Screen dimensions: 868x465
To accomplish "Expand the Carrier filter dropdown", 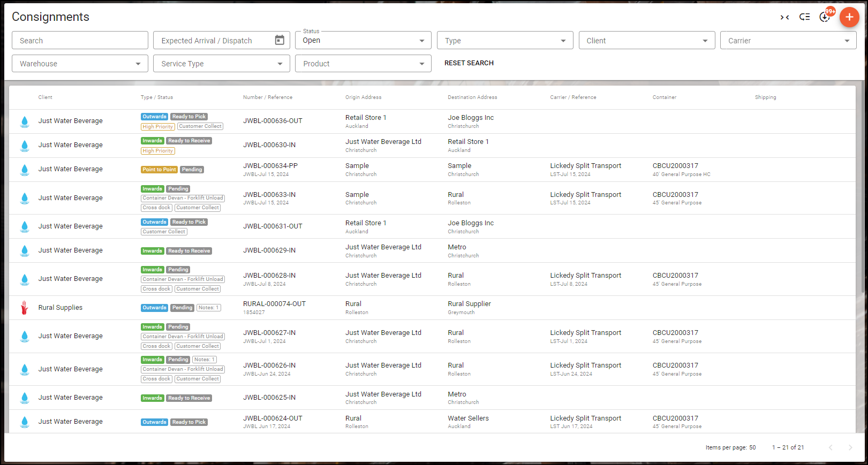I will [788, 41].
